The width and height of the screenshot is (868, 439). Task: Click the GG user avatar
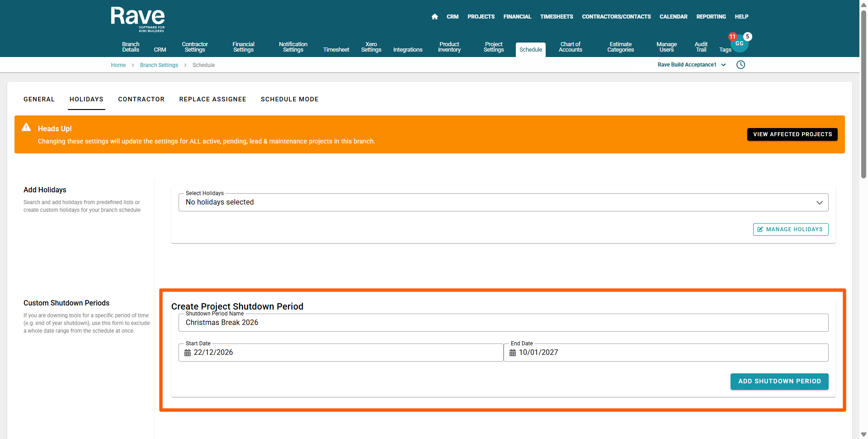click(740, 44)
